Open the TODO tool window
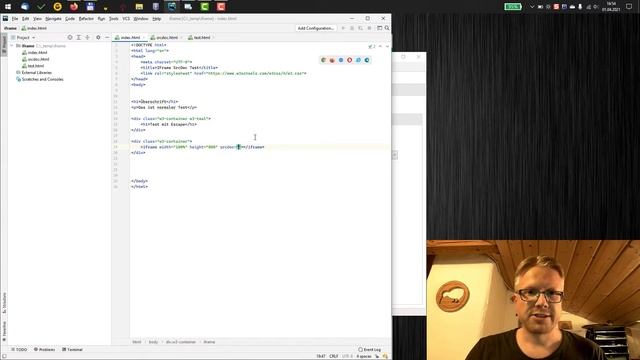Viewport: 640px width, 360px height. coord(19,349)
